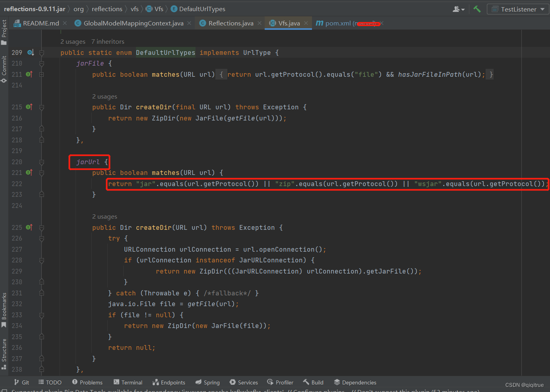Screen dimensions: 550x392
Task: Open the Commit tool window
Action: tap(4, 69)
